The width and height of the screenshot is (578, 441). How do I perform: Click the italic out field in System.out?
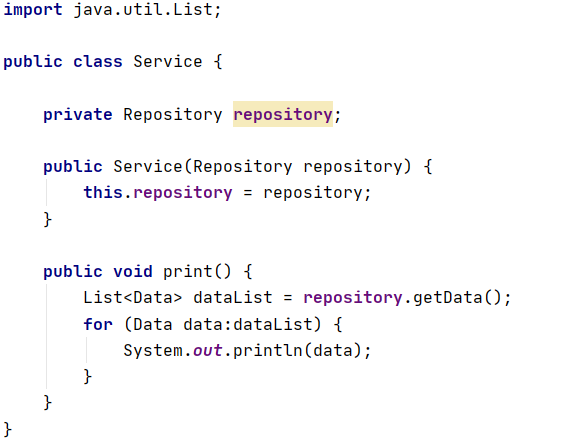point(208,350)
